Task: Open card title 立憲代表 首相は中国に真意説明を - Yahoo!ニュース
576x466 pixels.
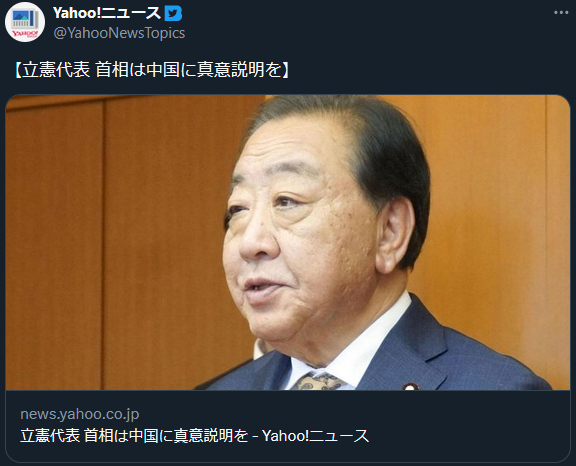Action: [x=194, y=436]
